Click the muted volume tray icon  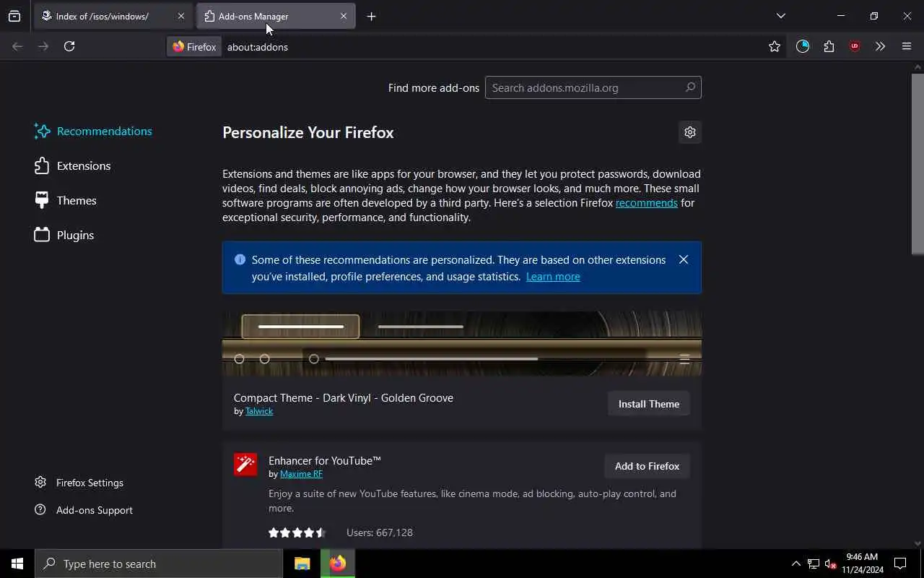point(830,564)
